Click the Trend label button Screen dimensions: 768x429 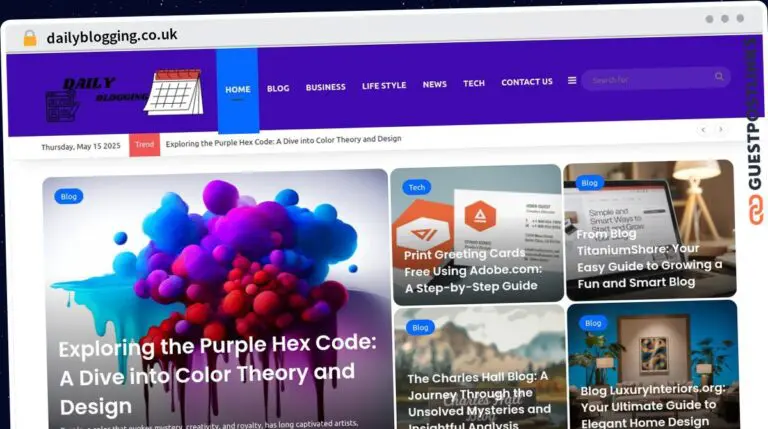pos(144,145)
